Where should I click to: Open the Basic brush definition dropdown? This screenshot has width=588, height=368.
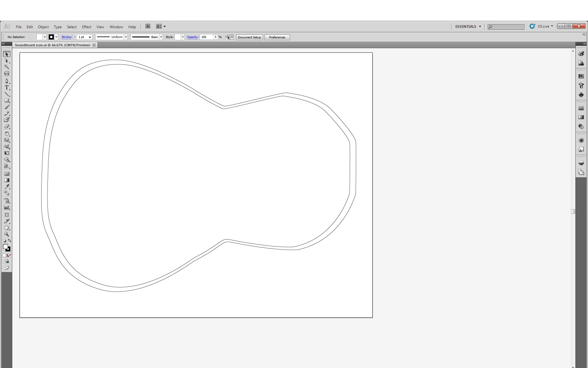click(161, 37)
